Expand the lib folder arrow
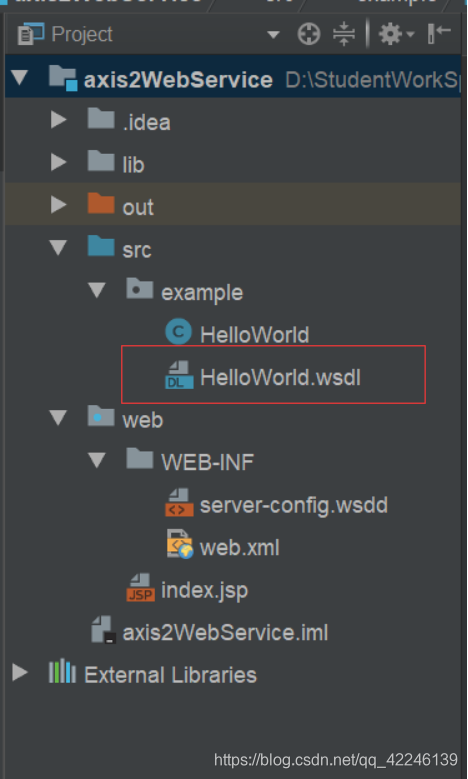The image size is (468, 779). (x=59, y=162)
